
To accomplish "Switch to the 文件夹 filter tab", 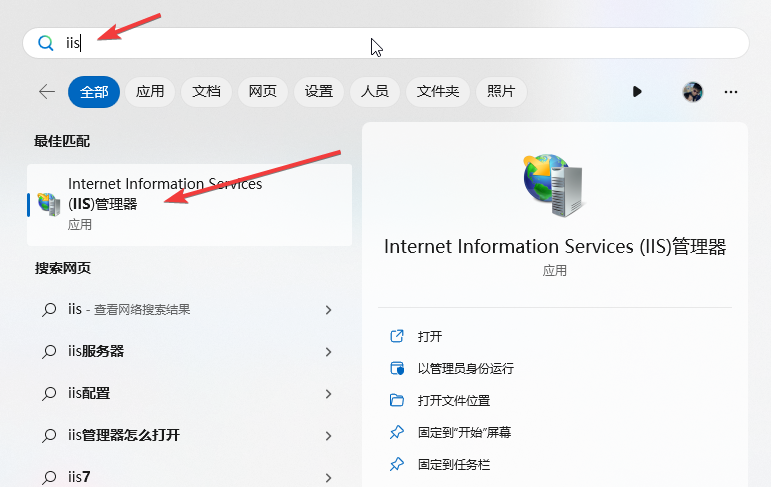I will [438, 91].
